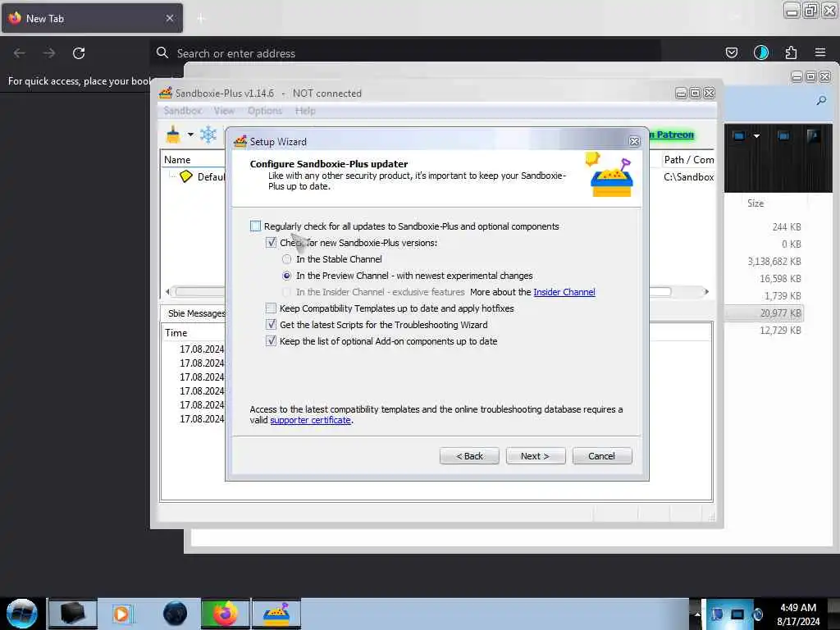
Task: Open Pocket in Firefox toolbar
Action: click(731, 52)
